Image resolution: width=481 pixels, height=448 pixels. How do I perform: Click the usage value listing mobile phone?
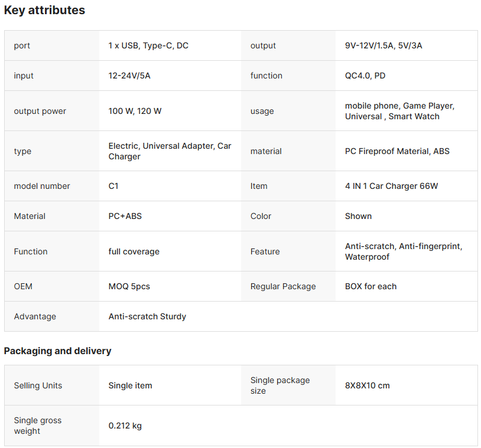399,111
